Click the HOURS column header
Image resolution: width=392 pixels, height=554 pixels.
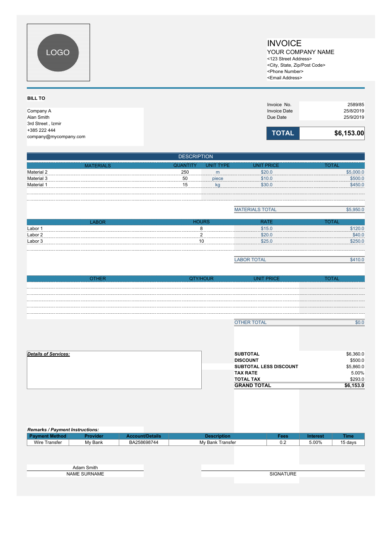point(201,222)
